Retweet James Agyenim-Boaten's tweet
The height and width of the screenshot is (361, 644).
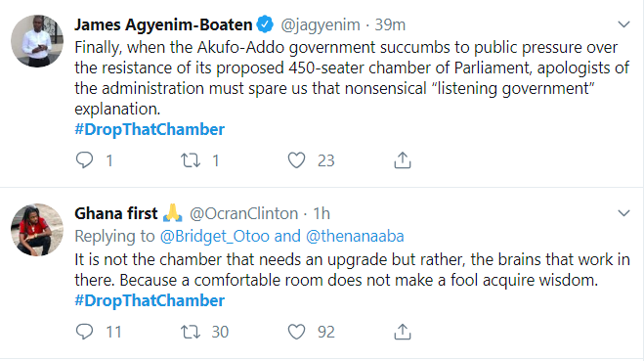click(x=191, y=159)
